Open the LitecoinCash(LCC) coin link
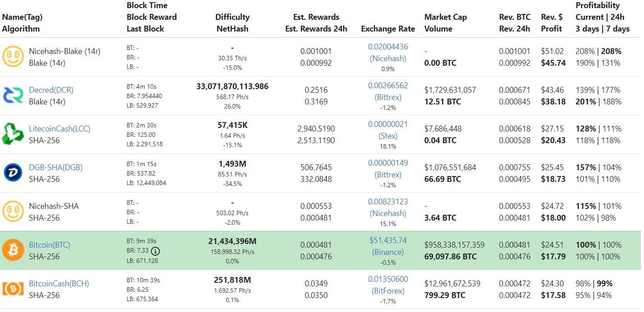The image size is (644, 312). (x=59, y=128)
